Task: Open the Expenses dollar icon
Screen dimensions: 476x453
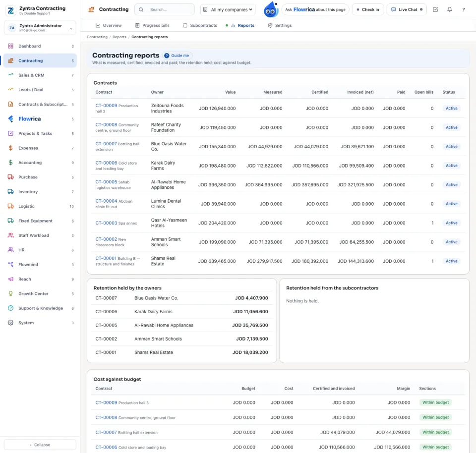Action: [x=10, y=148]
